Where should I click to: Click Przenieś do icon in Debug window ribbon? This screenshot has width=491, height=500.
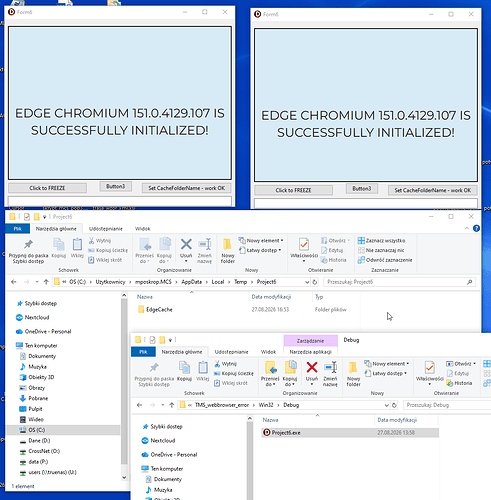[270, 368]
